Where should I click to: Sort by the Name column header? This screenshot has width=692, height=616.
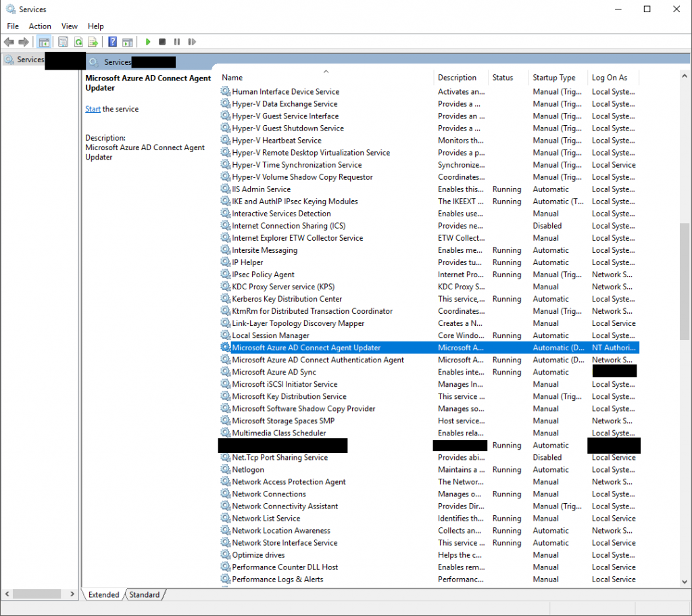click(326, 77)
